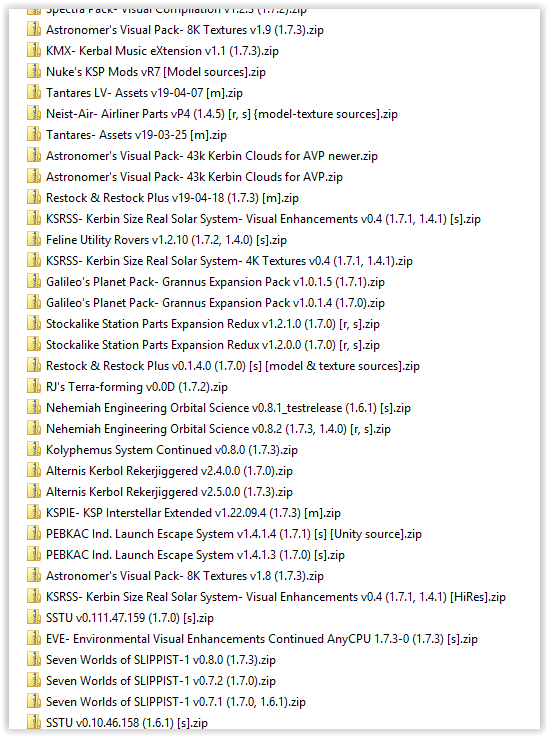Click Stockalike Station Parts Expansion Redux v1.2.1.0
The image size is (548, 737).
click(213, 324)
